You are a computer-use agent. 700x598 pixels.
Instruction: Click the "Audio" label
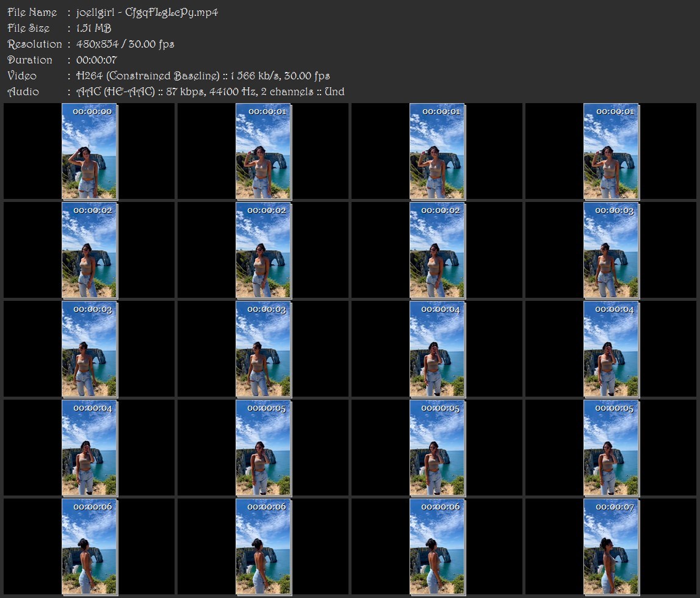(23, 92)
